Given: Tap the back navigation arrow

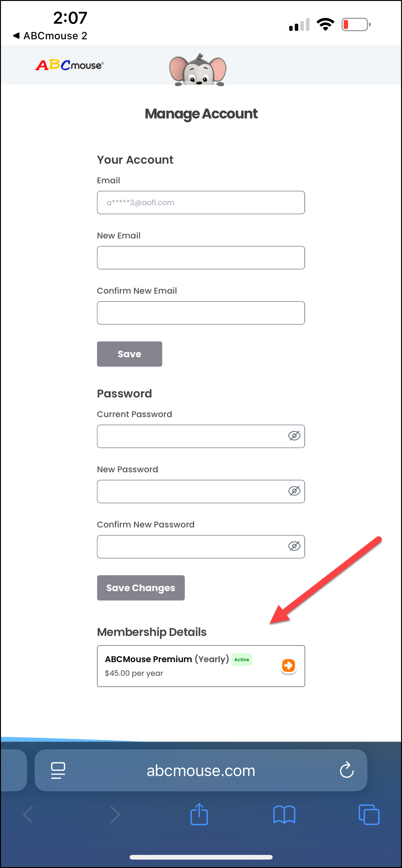Looking at the screenshot, I should [28, 815].
